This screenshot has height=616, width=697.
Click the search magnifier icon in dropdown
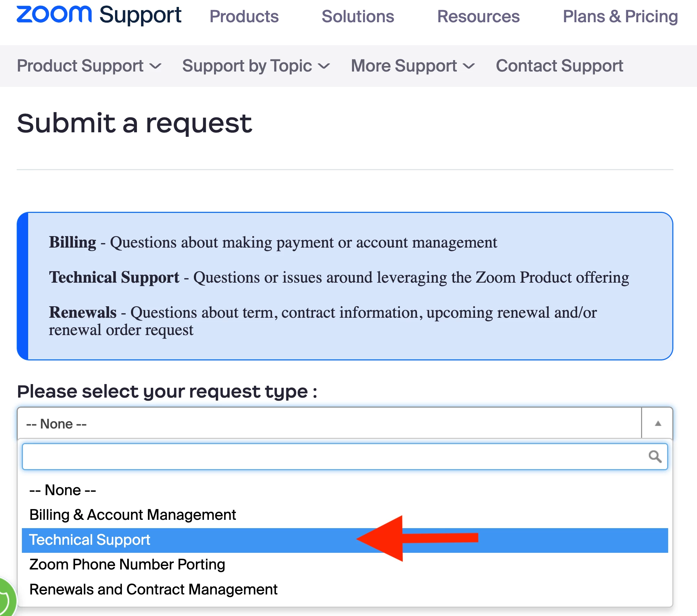pyautogui.click(x=655, y=456)
